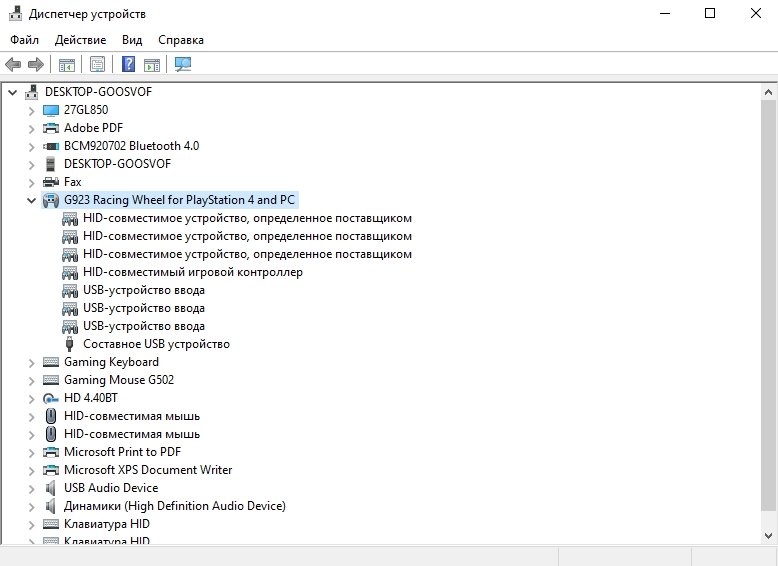Expand the USB Audio Device node
This screenshot has width=778, height=566.
point(31,488)
